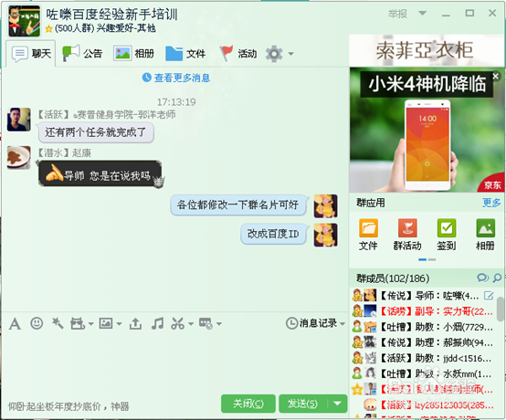The width and height of the screenshot is (506, 420).
Task: Open 消息记录 message history
Action: [311, 323]
